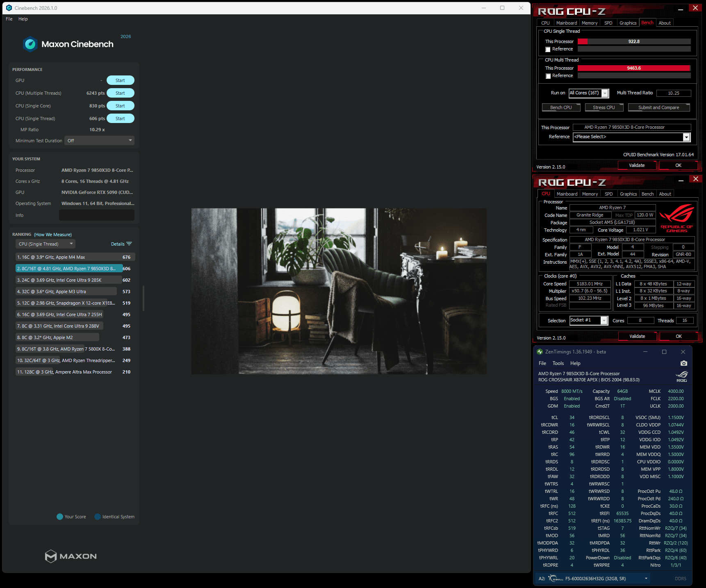
Task: Start the GPU benchmark
Action: coord(120,80)
